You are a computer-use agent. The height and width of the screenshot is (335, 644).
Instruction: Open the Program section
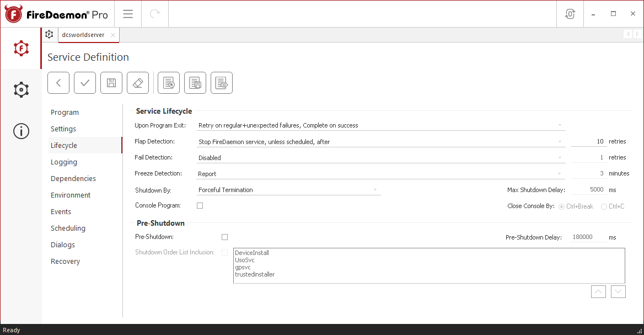[65, 112]
